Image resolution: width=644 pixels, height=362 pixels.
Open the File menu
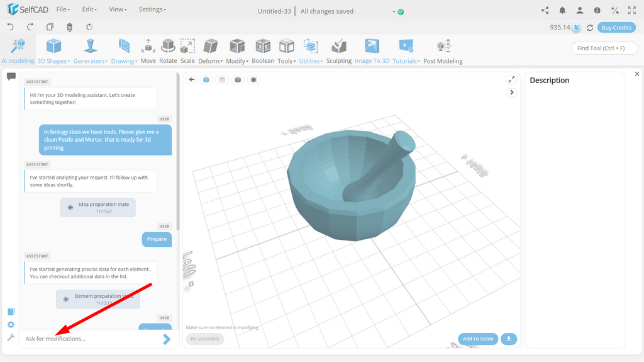tap(63, 9)
